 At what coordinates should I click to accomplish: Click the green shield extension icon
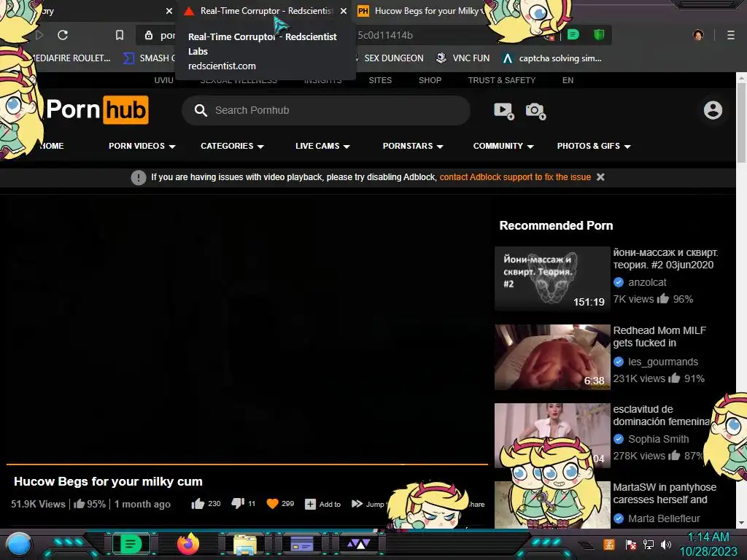[x=599, y=34]
